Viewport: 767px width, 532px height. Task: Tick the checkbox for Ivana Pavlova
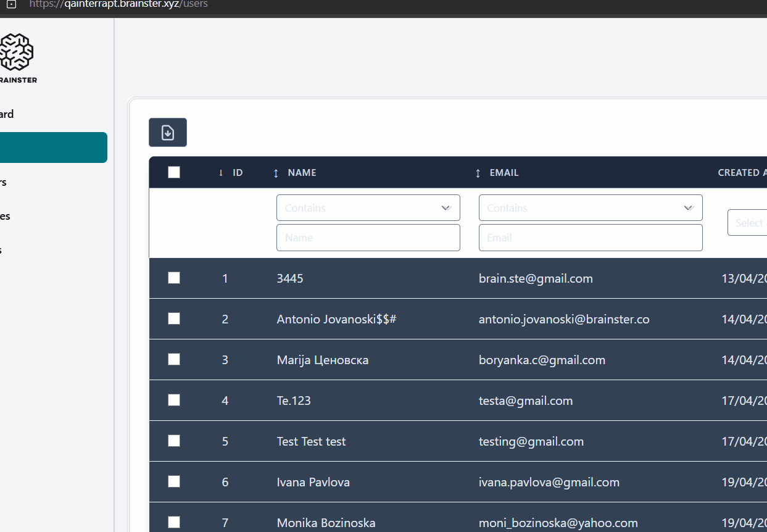[x=174, y=482]
